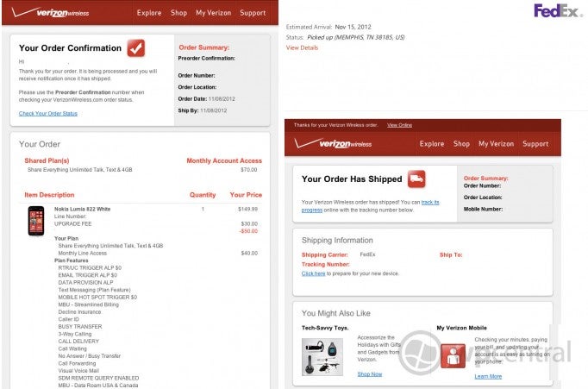Click the 'Your Order Confirmation' heading
The width and height of the screenshot is (588, 389).
[x=70, y=48]
